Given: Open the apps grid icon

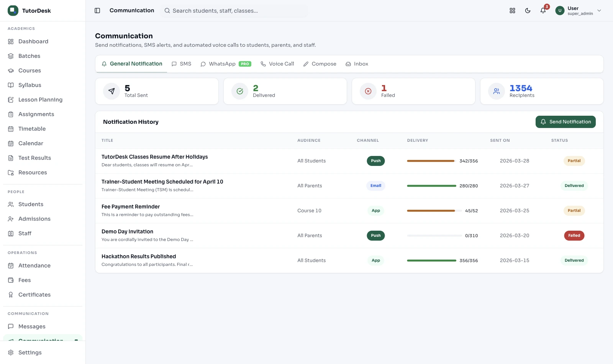Looking at the screenshot, I should click(x=512, y=11).
